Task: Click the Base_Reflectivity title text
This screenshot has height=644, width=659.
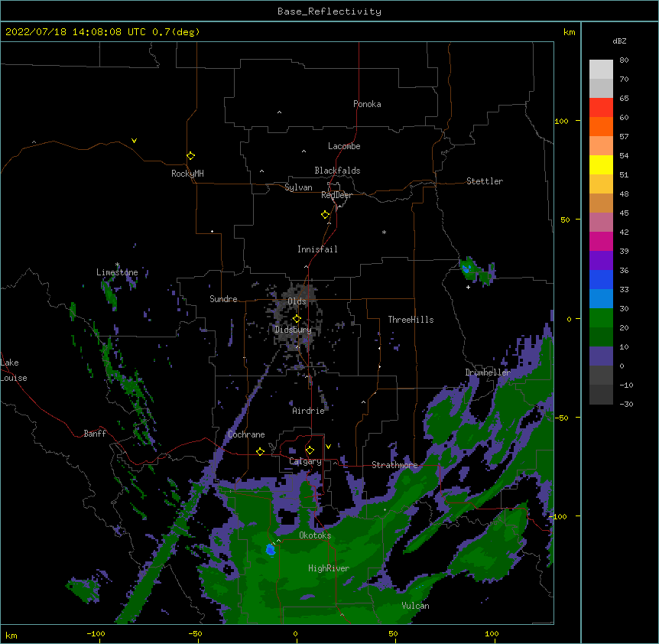Action: coord(329,11)
